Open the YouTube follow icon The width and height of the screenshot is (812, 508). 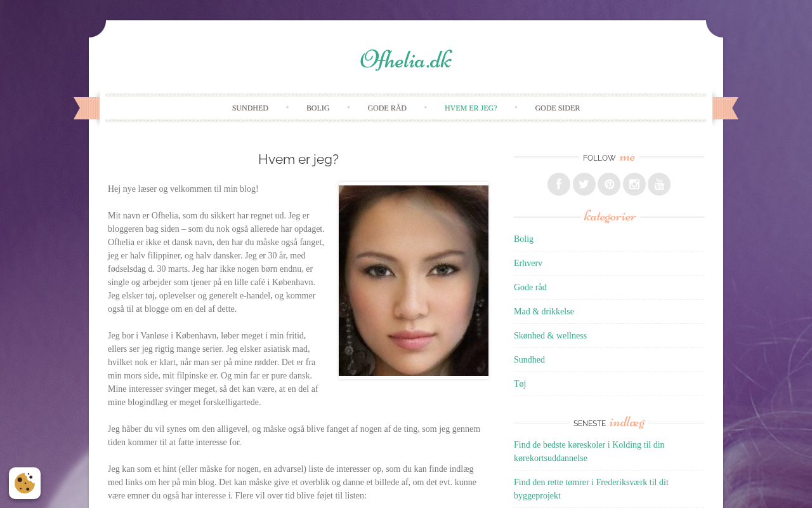(x=659, y=184)
